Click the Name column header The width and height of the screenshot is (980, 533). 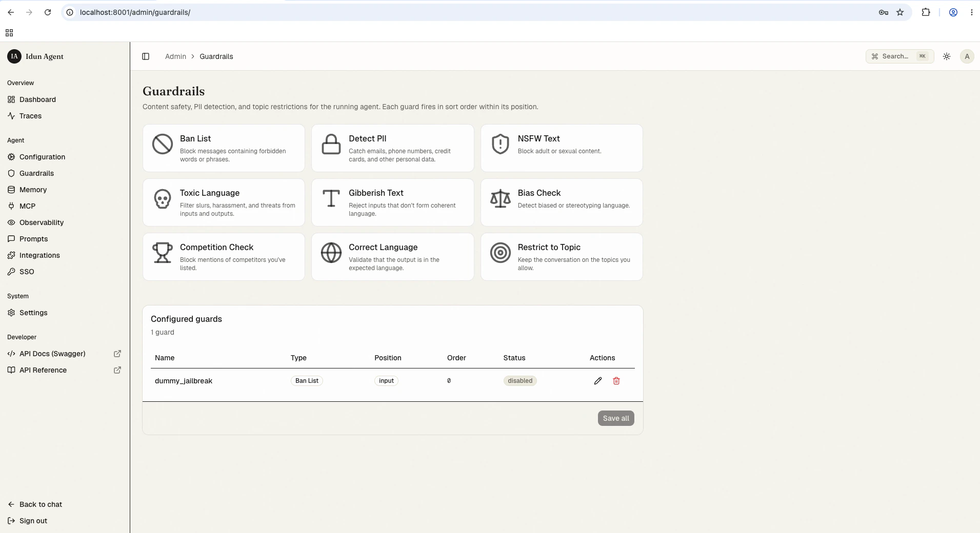point(165,358)
